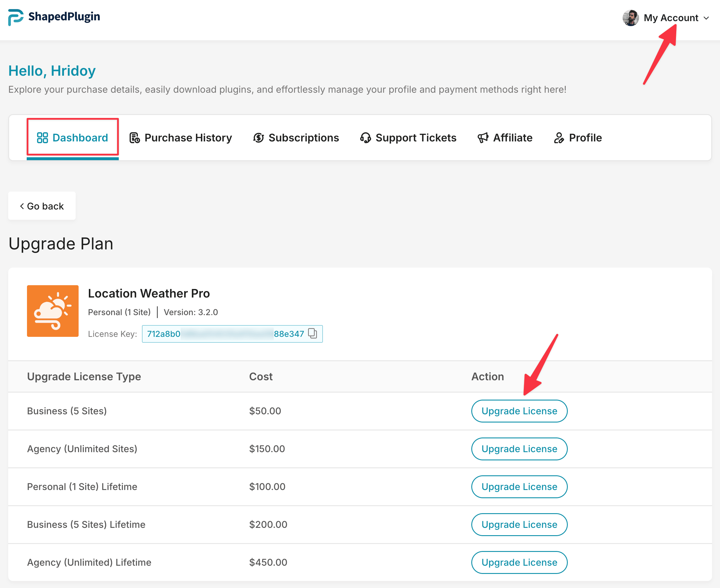Click the Support Tickets headset icon

(366, 138)
